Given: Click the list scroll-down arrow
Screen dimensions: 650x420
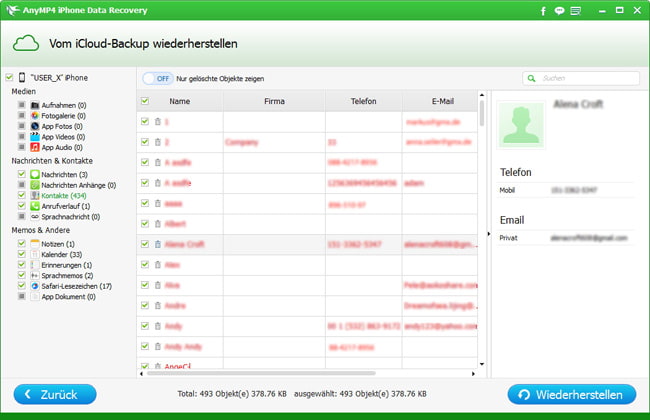Looking at the screenshot, I should tap(482, 364).
